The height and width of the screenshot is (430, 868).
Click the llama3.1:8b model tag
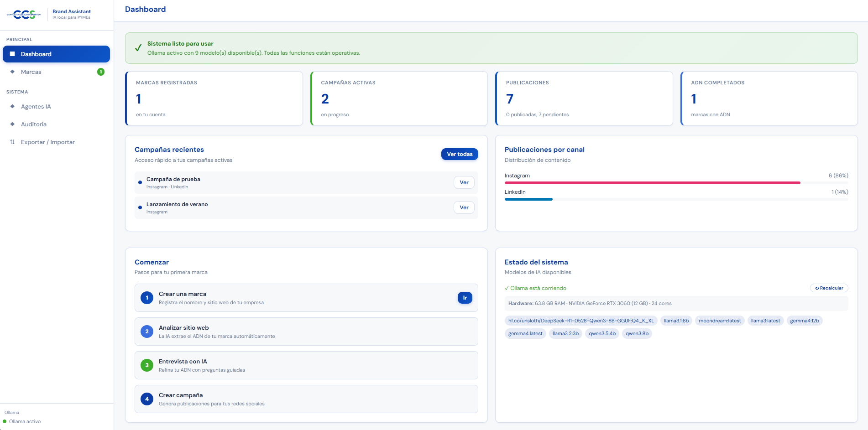[x=676, y=321]
